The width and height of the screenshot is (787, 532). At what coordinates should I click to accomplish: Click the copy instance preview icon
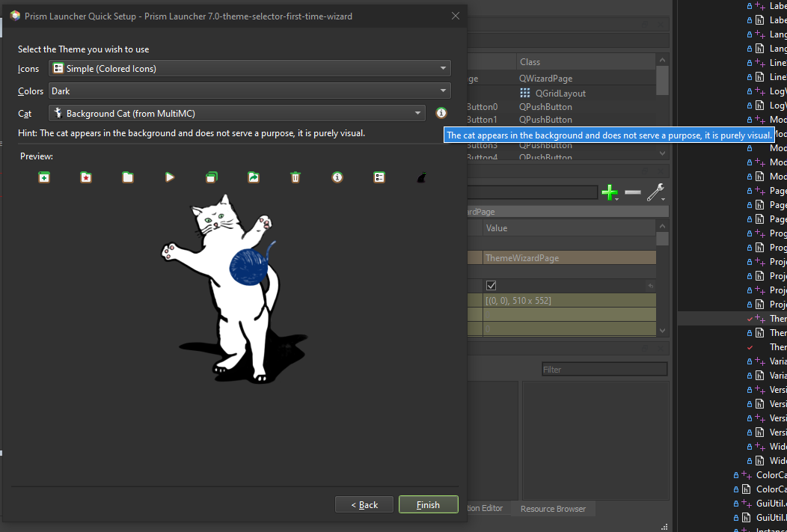tap(212, 177)
